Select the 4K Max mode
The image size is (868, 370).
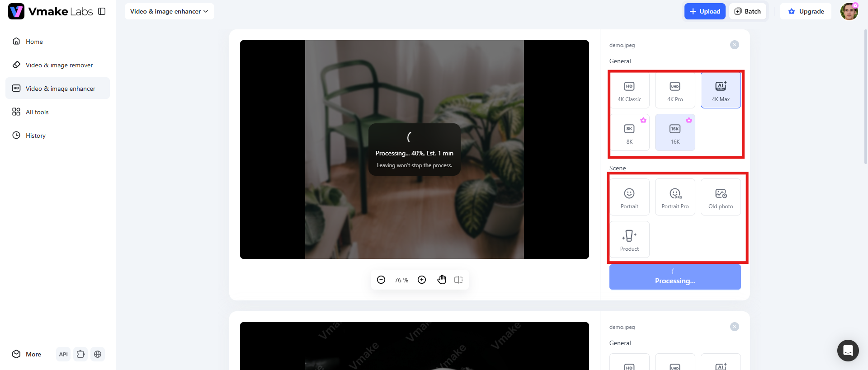click(x=721, y=90)
